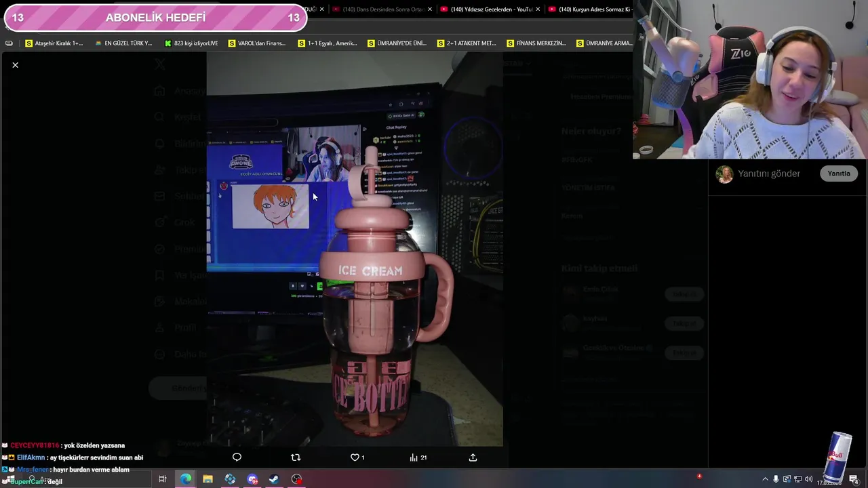Open Microsoft Edge from the taskbar

point(186,479)
